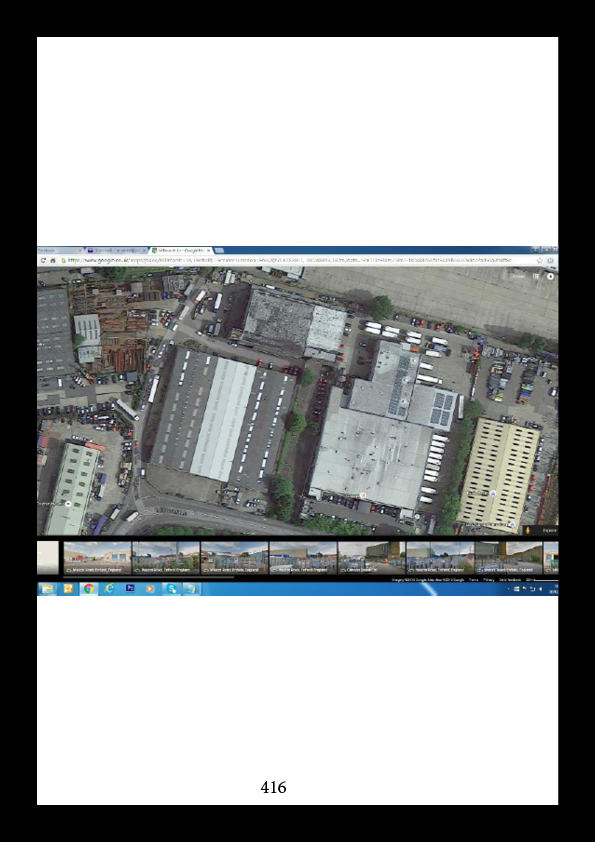Switch to the first Facebook browser tab
The width and height of the screenshot is (595, 842).
pos(59,250)
